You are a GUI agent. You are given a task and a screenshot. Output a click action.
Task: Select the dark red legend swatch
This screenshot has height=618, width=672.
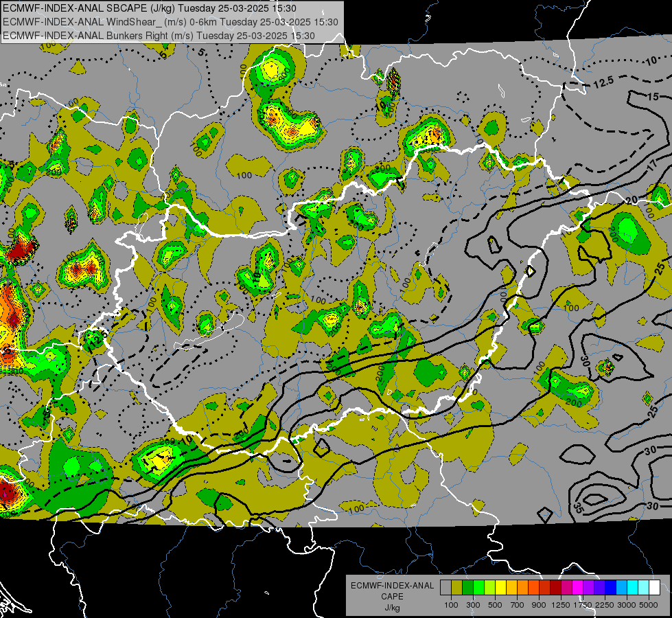pyautogui.click(x=555, y=588)
